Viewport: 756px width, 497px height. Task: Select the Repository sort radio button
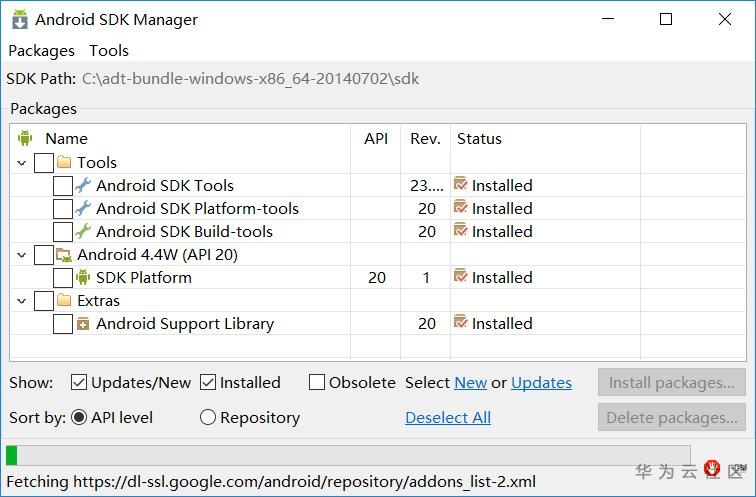click(x=208, y=418)
